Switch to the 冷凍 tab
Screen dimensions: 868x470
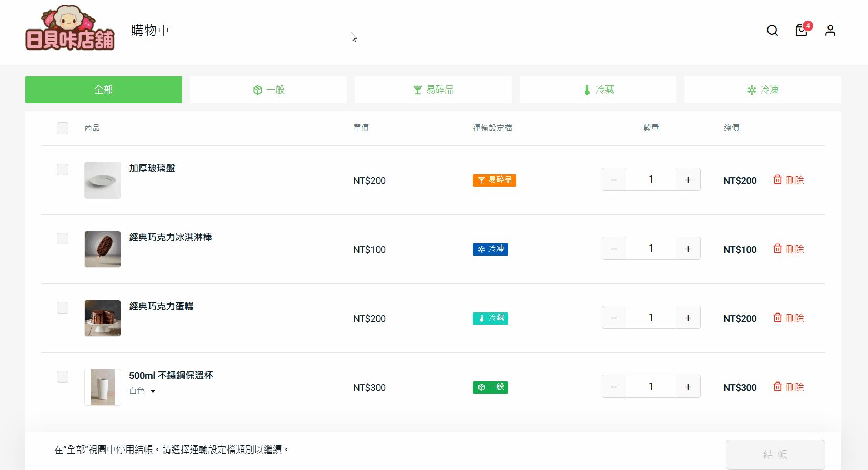click(x=762, y=90)
